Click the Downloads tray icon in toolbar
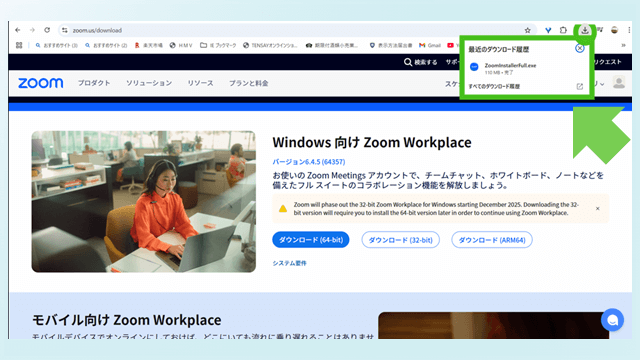 (x=585, y=30)
